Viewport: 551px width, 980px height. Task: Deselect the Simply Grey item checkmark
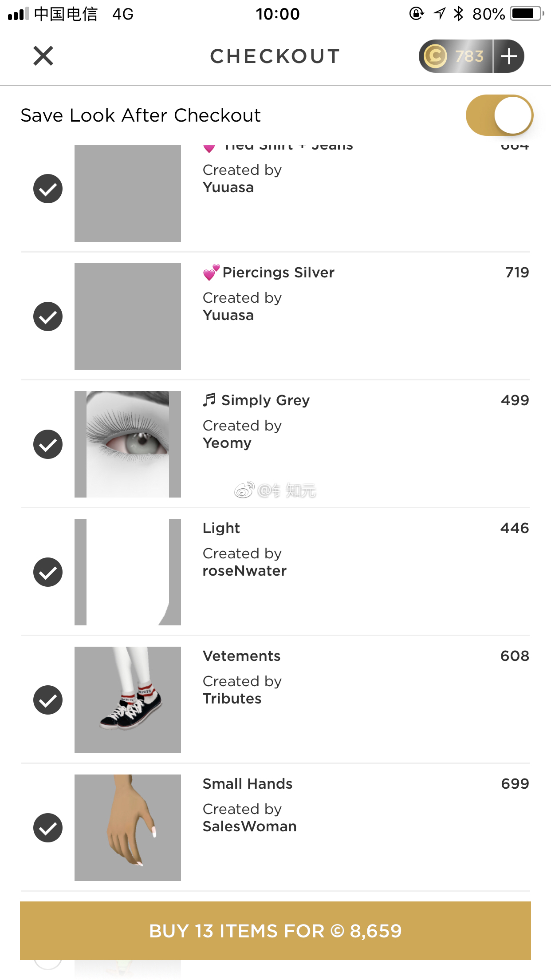point(48,444)
